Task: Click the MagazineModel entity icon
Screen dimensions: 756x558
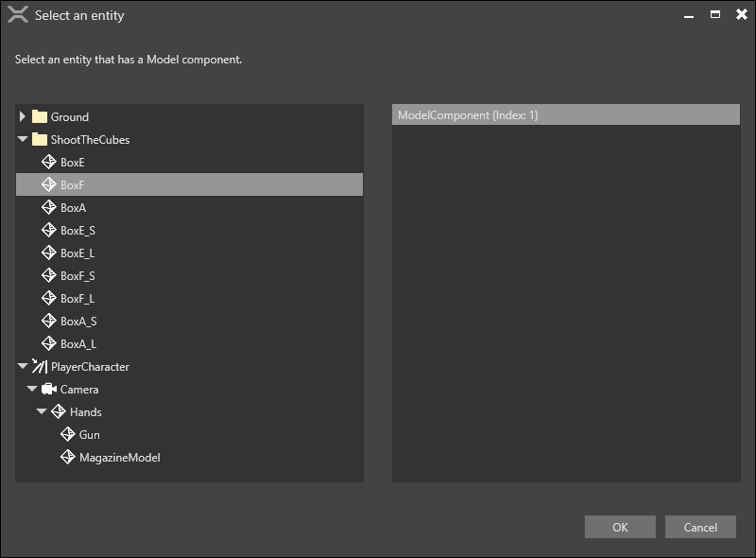Action: [68, 458]
